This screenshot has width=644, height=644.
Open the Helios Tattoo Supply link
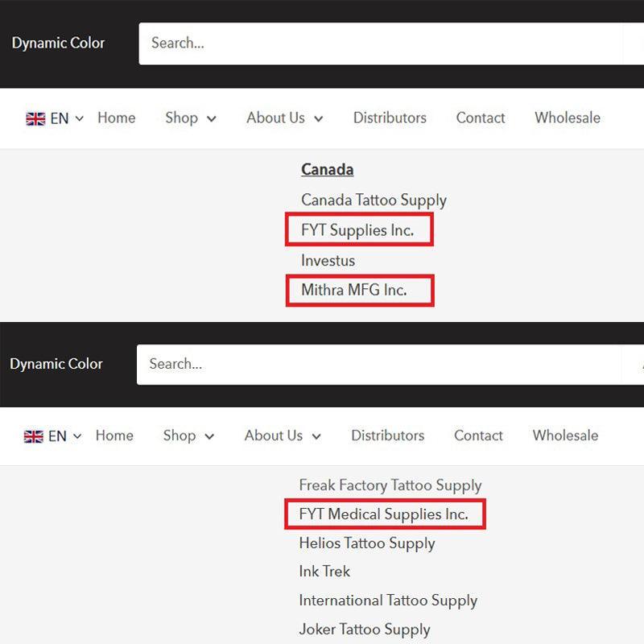tap(367, 543)
